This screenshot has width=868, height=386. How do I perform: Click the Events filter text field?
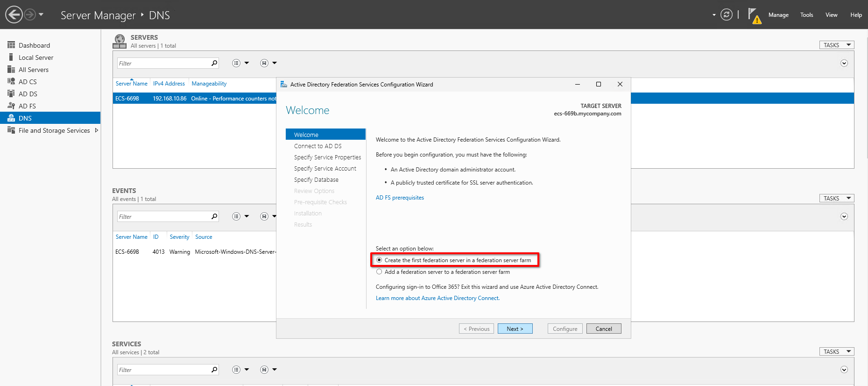tap(163, 216)
